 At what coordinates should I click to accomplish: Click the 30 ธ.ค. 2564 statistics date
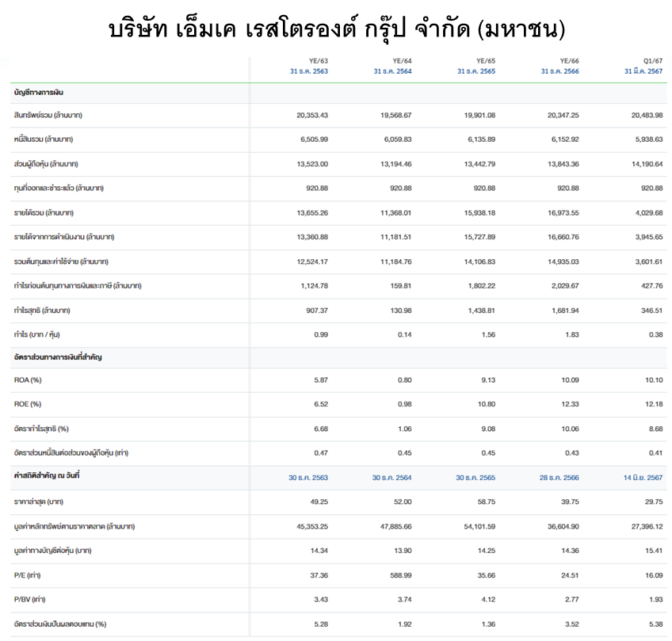point(391,477)
